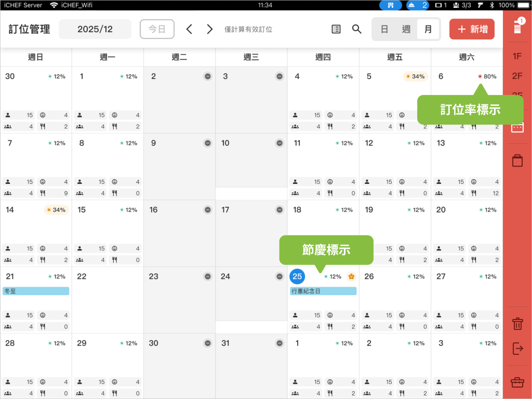Click the search magnifier icon
Screen dimensions: 532x399
[x=357, y=29]
